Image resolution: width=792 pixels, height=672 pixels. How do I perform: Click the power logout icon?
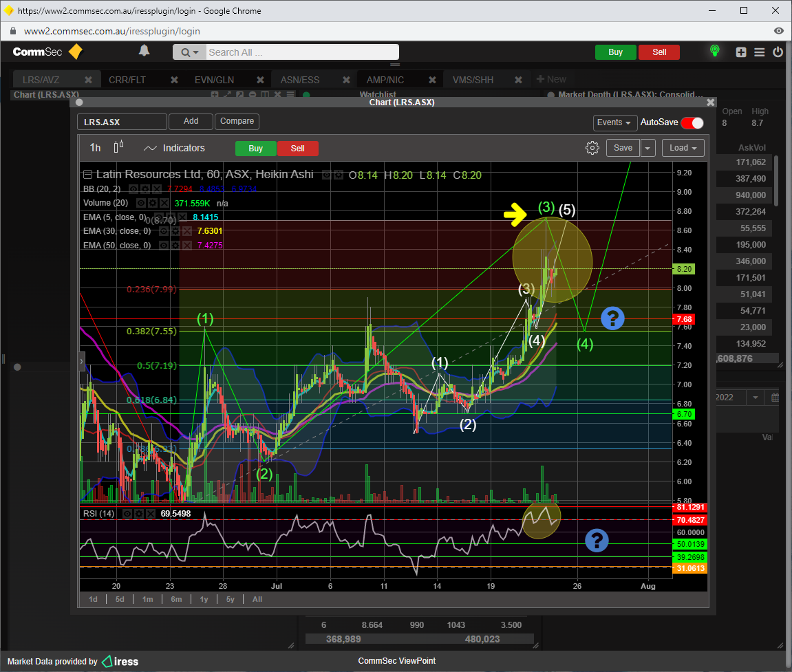pos(778,52)
